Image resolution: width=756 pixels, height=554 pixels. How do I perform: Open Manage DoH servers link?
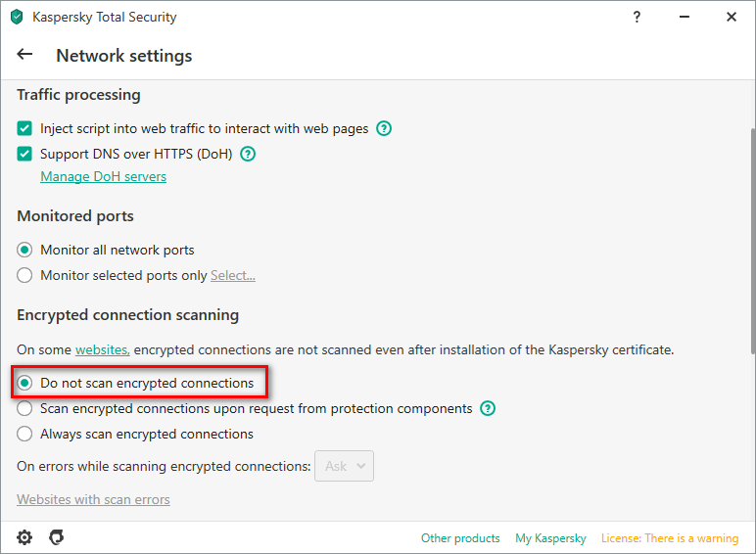[x=103, y=177]
